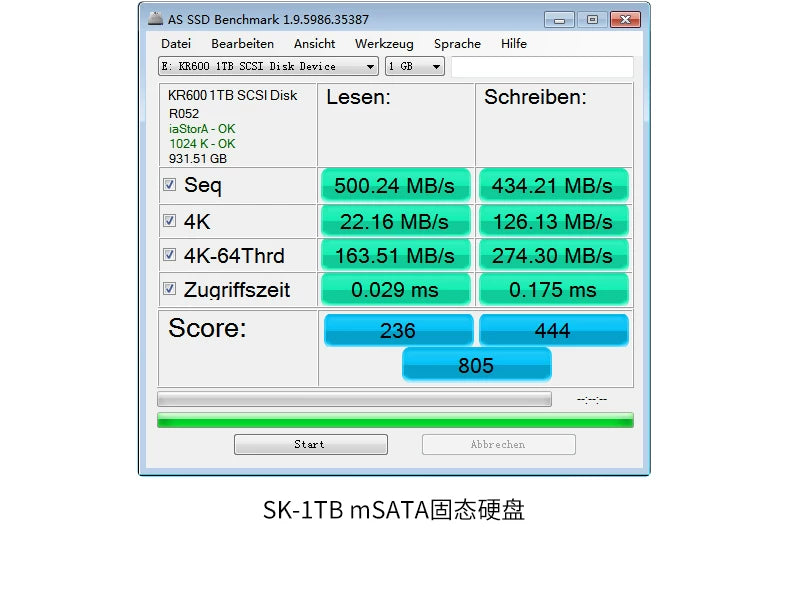Open the drive selection dropdown (E: KR600)

pos(269,67)
